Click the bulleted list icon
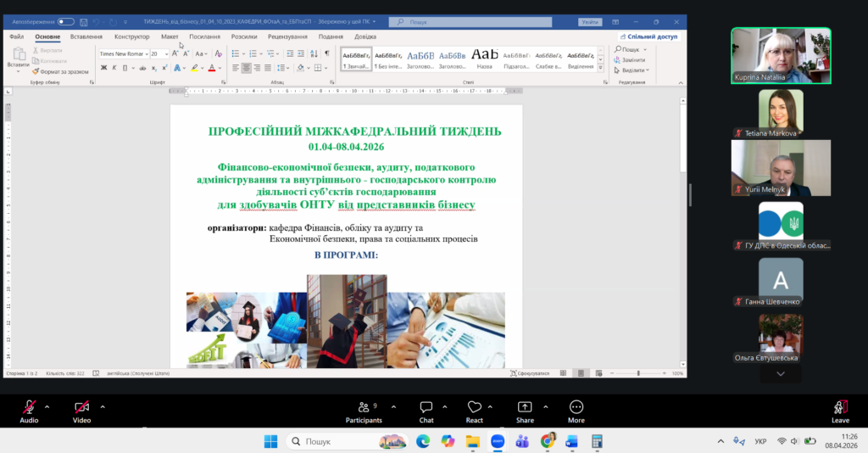The width and height of the screenshot is (868, 453). (236, 53)
